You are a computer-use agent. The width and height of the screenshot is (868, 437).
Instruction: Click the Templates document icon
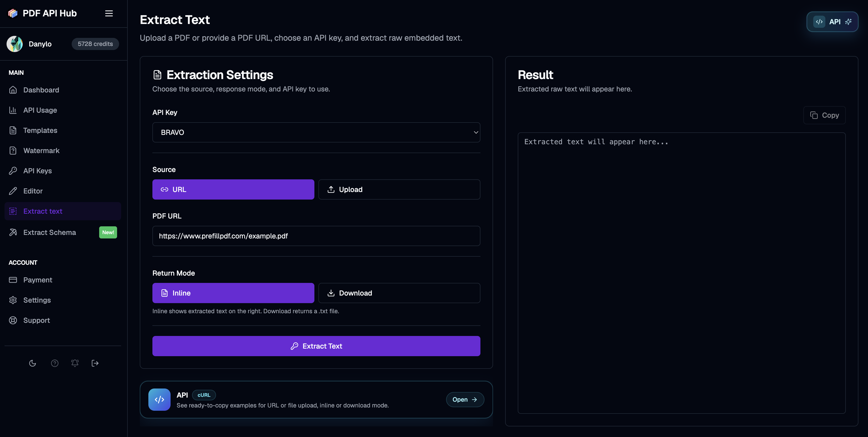13,130
